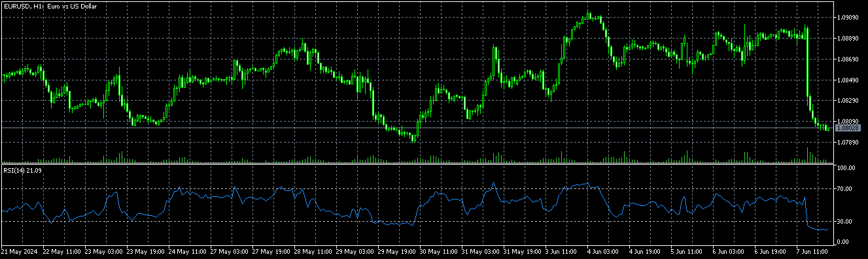Click the 31 May 19:00 time label

[x=523, y=251]
